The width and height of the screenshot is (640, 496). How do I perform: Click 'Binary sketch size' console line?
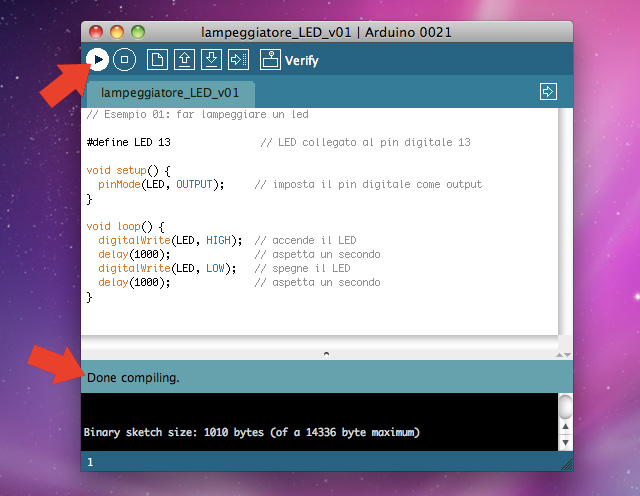pyautogui.click(x=251, y=432)
